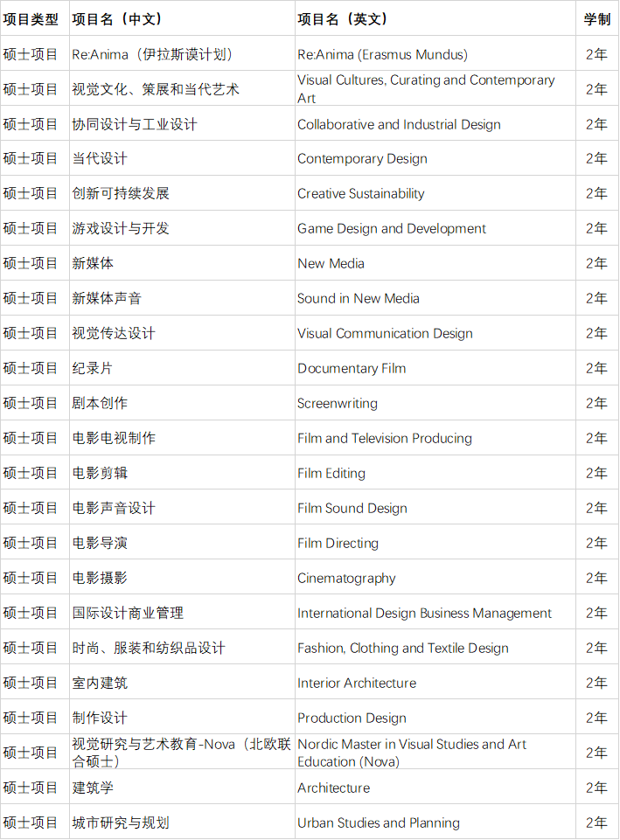
Task: Click the cell '城市研究与规划'
Action: (182, 823)
